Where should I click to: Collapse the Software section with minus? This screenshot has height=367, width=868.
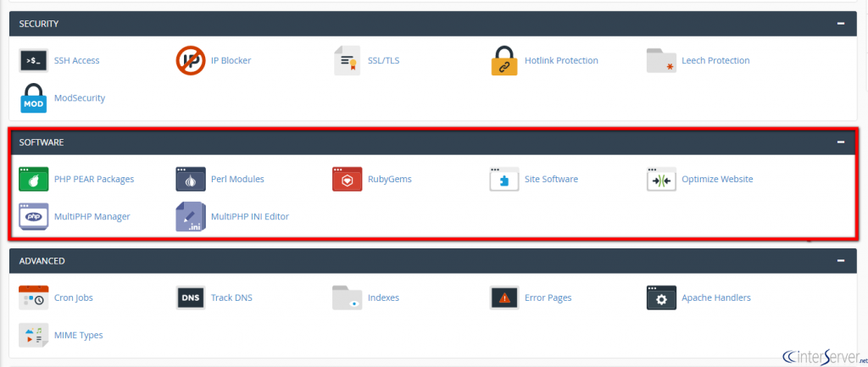841,142
